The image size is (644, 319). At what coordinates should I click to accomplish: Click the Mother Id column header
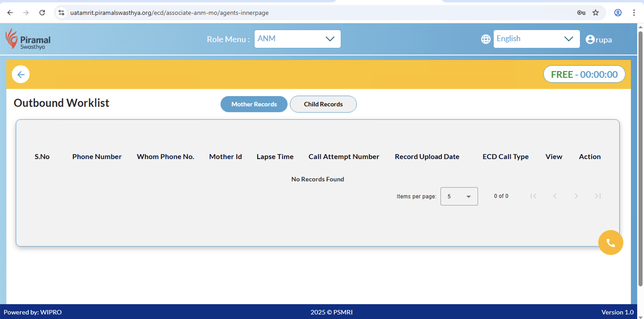coord(225,157)
